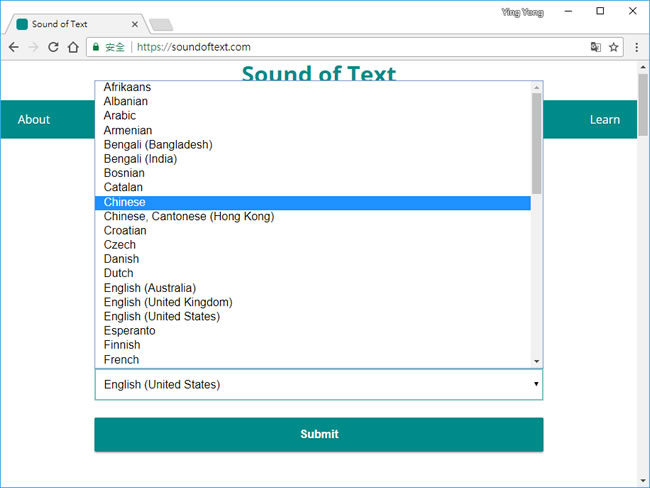Minimize the Chrome window
The width and height of the screenshot is (650, 488).
(568, 11)
